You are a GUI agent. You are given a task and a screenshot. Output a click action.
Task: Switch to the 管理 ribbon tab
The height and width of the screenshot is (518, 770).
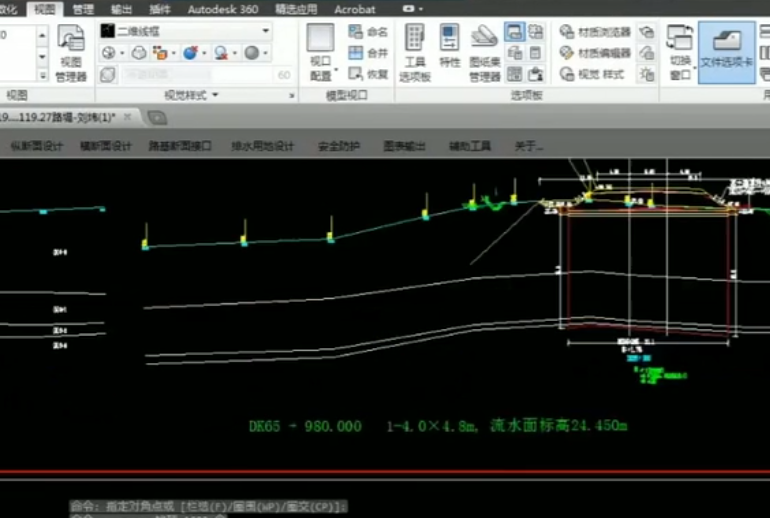pyautogui.click(x=83, y=9)
